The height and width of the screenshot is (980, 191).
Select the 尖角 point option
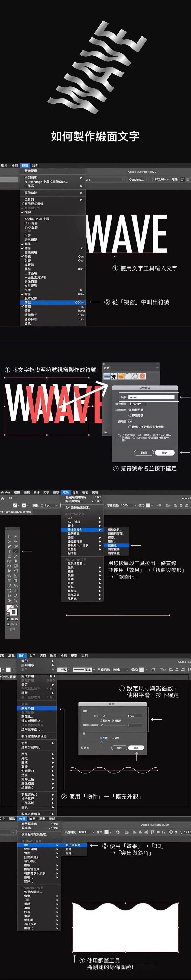tap(113, 738)
